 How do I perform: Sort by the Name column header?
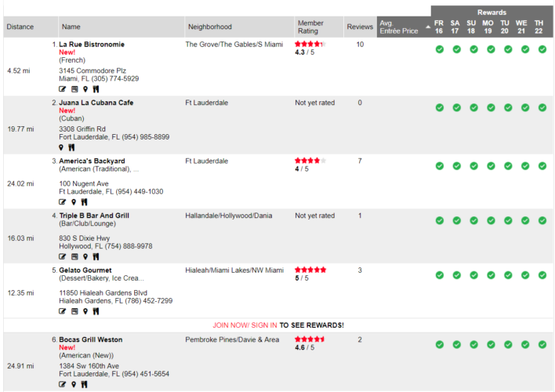(71, 27)
